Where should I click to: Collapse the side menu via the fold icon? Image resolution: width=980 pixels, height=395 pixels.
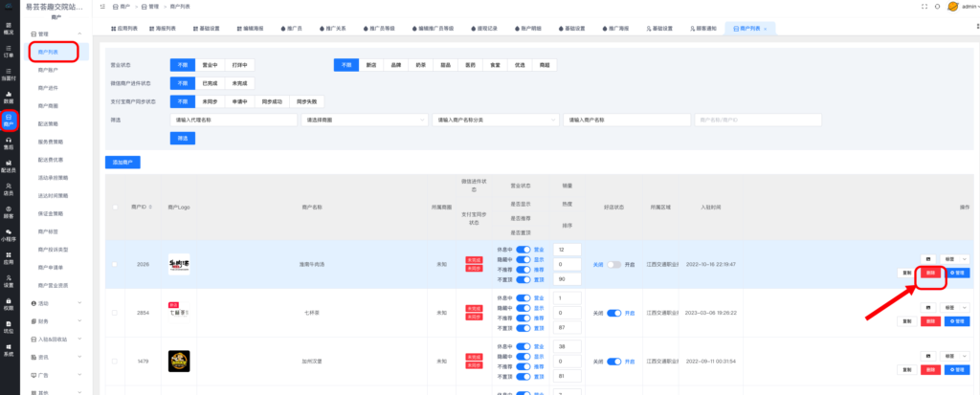pyautogui.click(x=101, y=7)
